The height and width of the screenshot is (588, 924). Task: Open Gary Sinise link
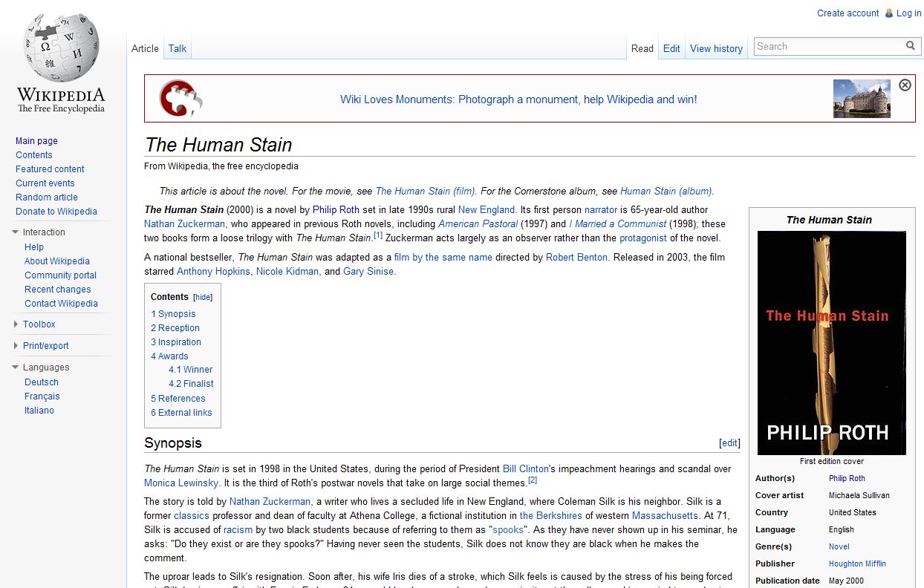pos(368,272)
